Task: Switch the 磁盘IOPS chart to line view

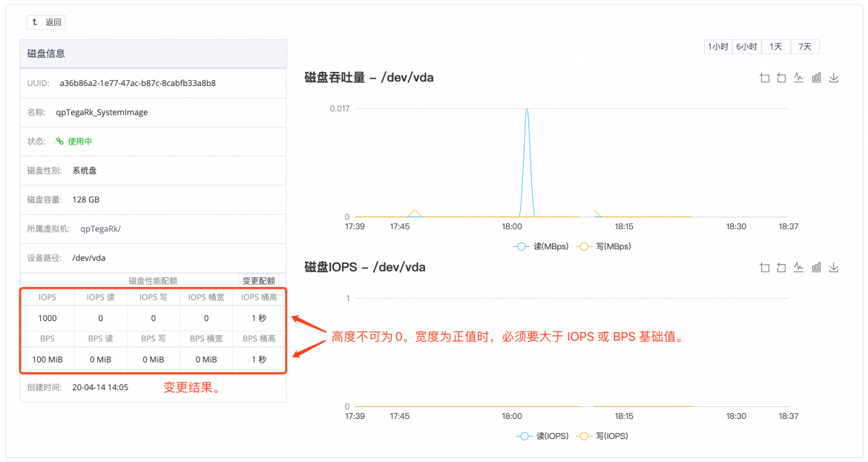Action: click(x=798, y=268)
